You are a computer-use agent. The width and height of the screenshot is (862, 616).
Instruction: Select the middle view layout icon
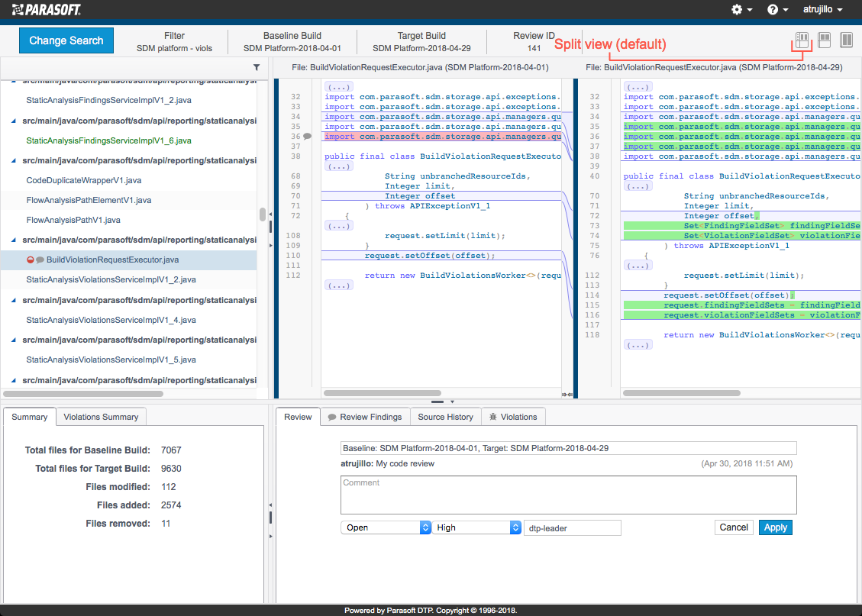(x=824, y=40)
